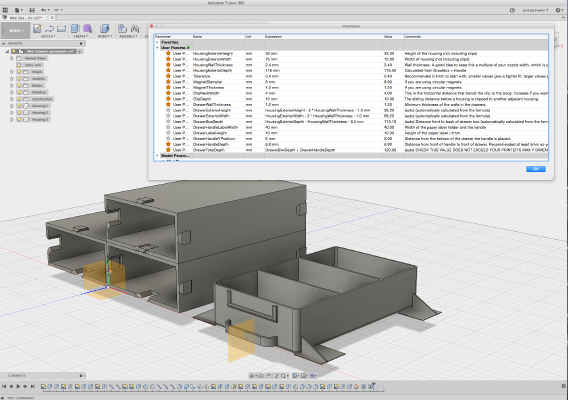
Task: Open timeline settings gear icon
Action: pos(563,386)
